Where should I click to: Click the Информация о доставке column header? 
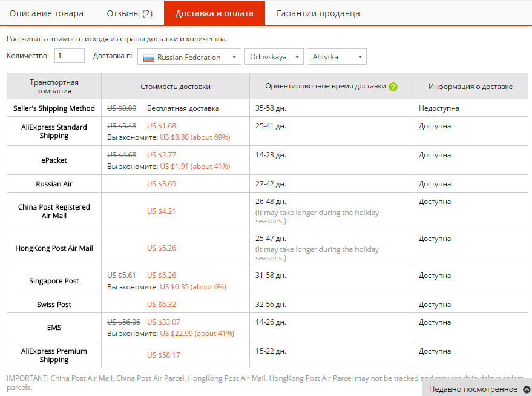[x=470, y=87]
